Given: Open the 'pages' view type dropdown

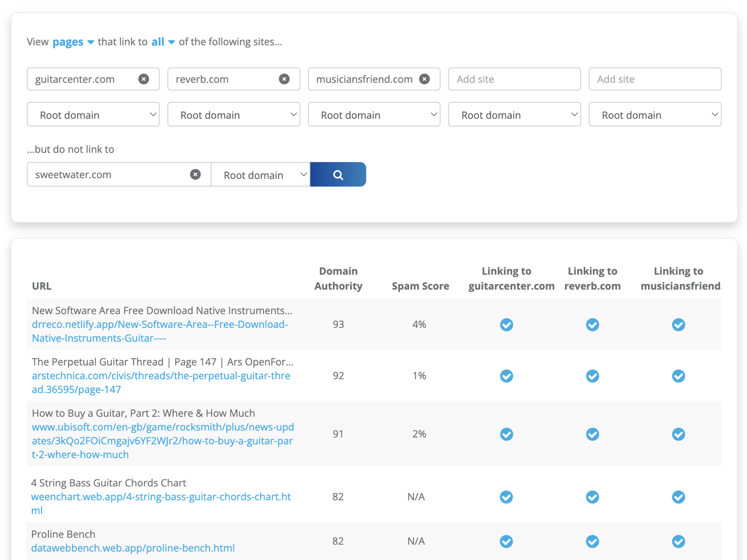Looking at the screenshot, I should pos(73,42).
